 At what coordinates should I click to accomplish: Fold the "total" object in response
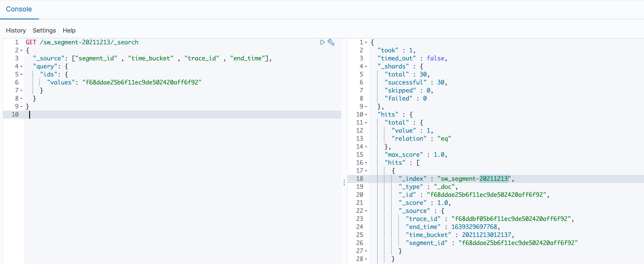tap(366, 123)
